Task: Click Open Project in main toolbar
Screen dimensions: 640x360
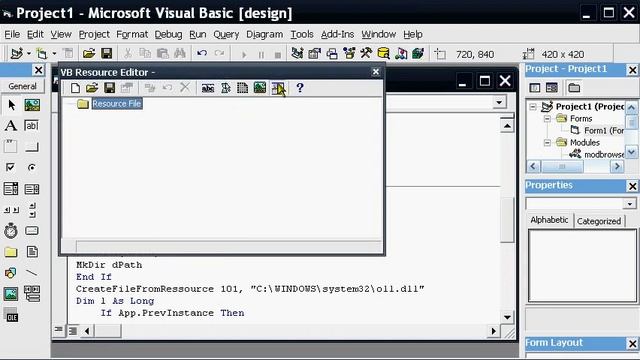Action: pos(89,53)
